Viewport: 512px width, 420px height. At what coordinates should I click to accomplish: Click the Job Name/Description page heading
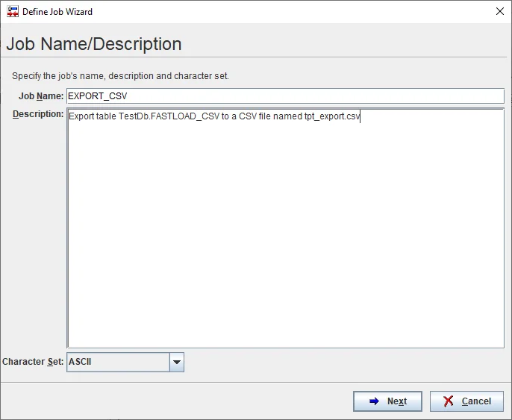(94, 44)
